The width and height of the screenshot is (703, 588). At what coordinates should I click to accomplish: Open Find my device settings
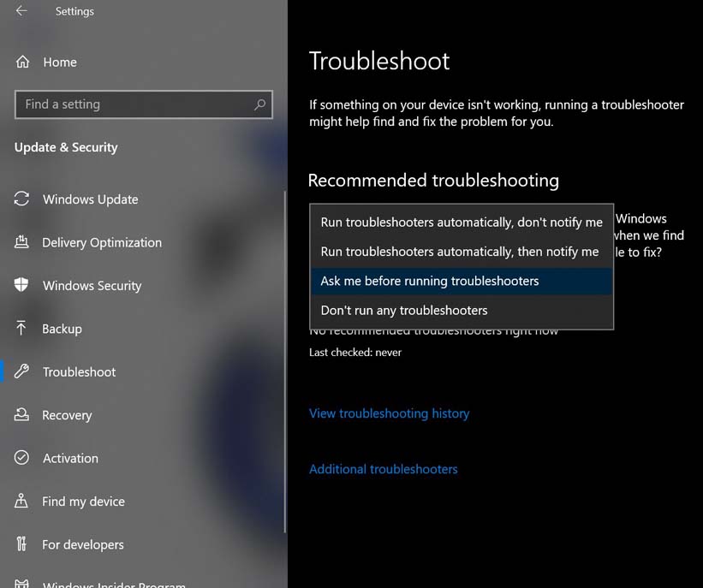coord(83,502)
